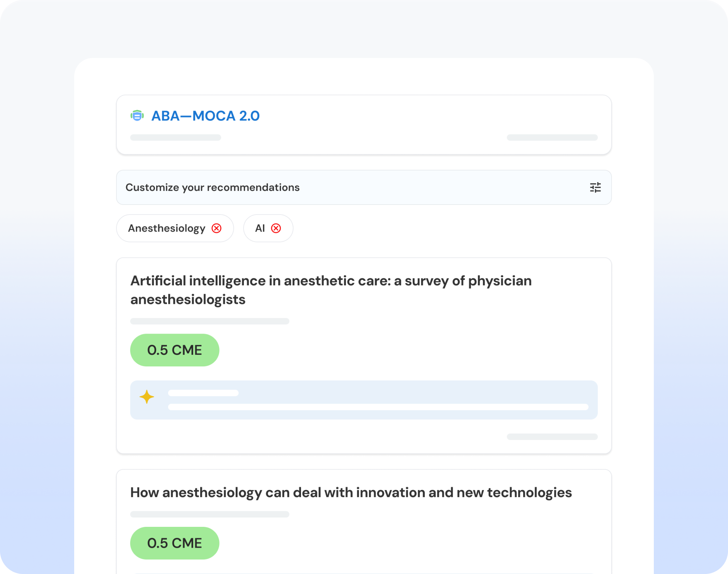Select the AI chip label
The height and width of the screenshot is (574, 728).
click(260, 228)
